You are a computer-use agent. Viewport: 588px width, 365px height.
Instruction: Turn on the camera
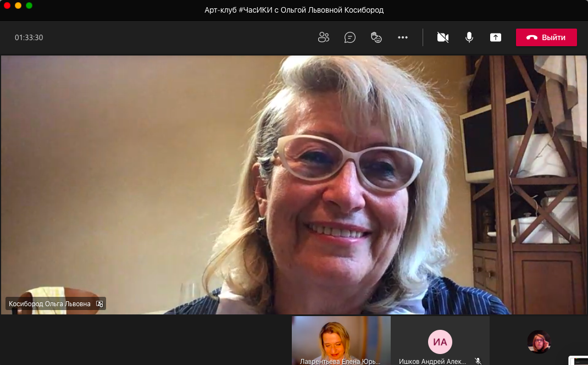click(443, 37)
